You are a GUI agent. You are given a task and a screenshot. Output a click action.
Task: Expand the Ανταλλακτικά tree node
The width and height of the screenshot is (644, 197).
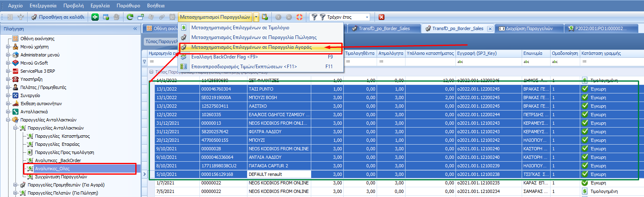pos(8,112)
